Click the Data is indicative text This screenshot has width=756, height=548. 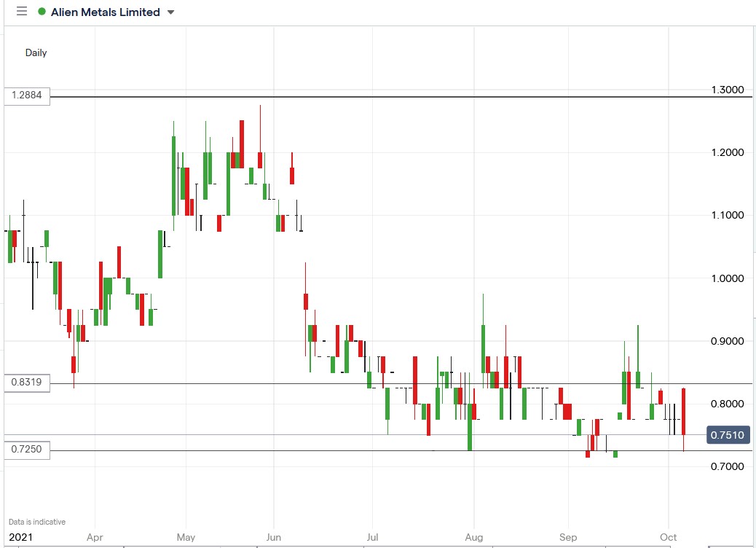pyautogui.click(x=35, y=521)
